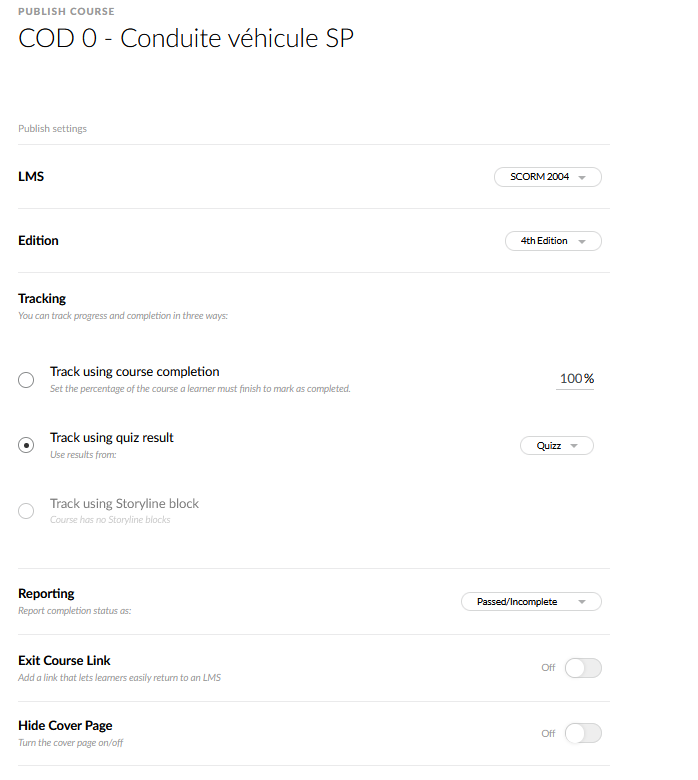Turn on Hide Cover Page toggle
The image size is (698, 780).
point(583,734)
